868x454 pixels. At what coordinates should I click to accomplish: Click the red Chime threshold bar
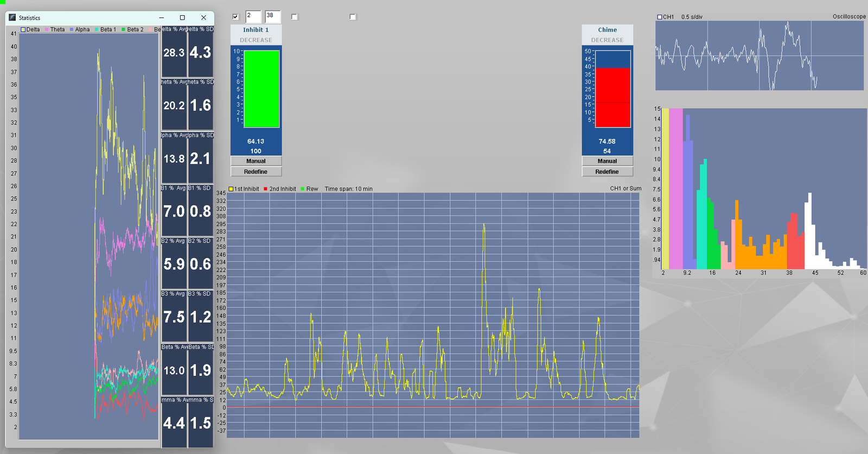click(613, 98)
